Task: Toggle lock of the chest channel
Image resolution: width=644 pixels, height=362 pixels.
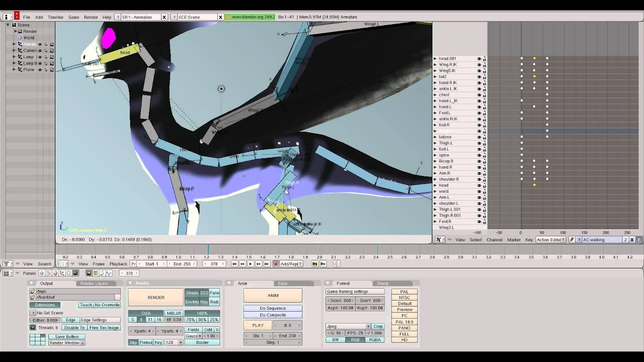Action: pyautogui.click(x=485, y=95)
